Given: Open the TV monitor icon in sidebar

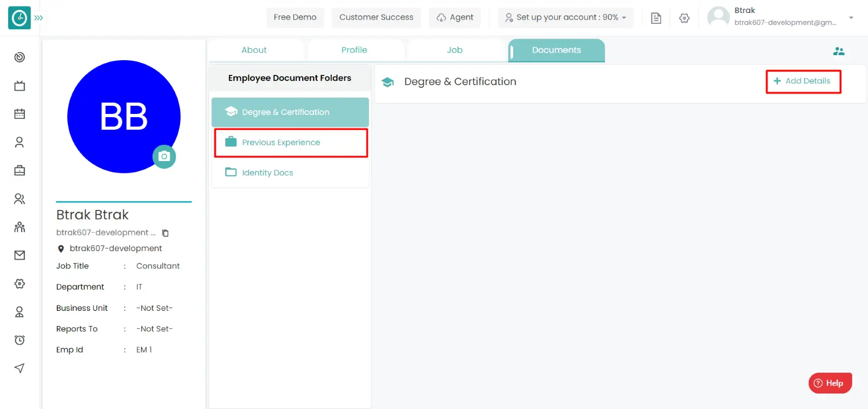Looking at the screenshot, I should (20, 86).
